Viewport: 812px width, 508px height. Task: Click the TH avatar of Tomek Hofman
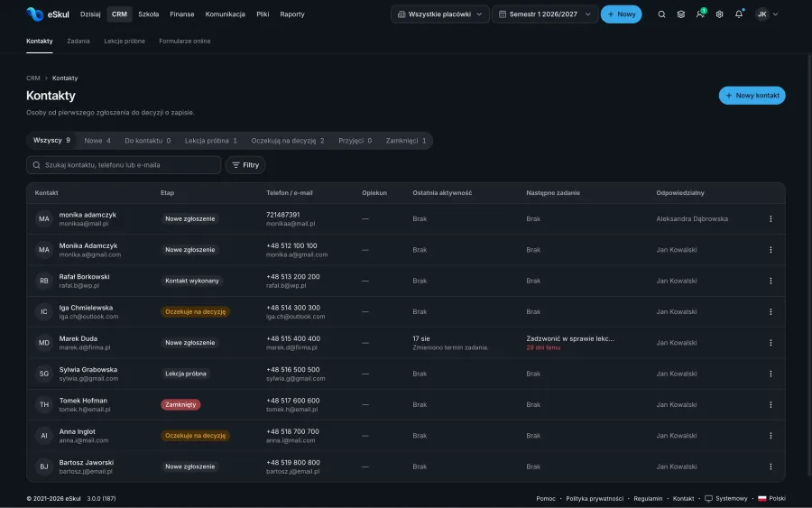(44, 404)
